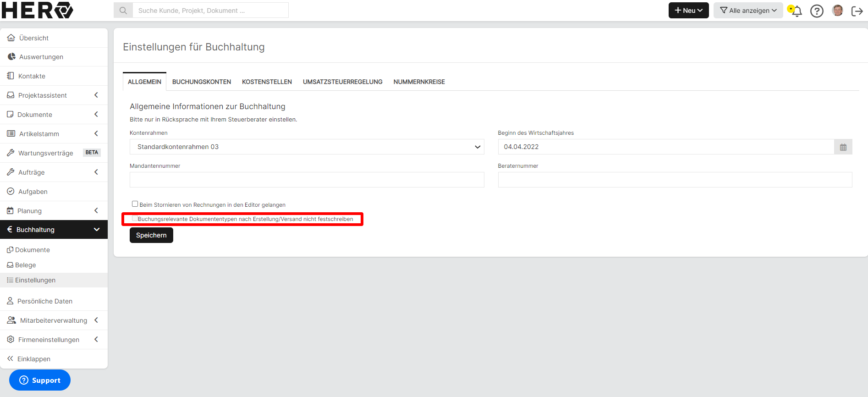Open Wartungsverträge BETA badge

pos(92,152)
